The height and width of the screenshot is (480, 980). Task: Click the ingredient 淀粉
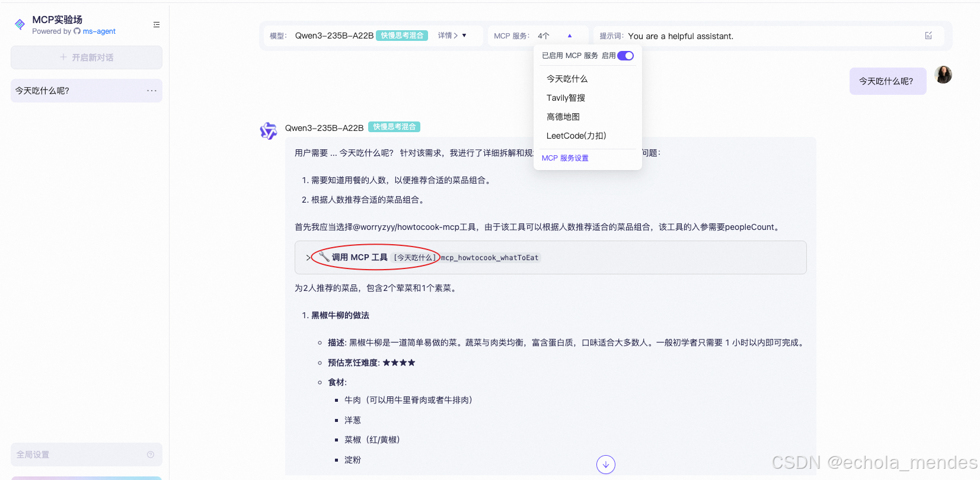tap(353, 460)
